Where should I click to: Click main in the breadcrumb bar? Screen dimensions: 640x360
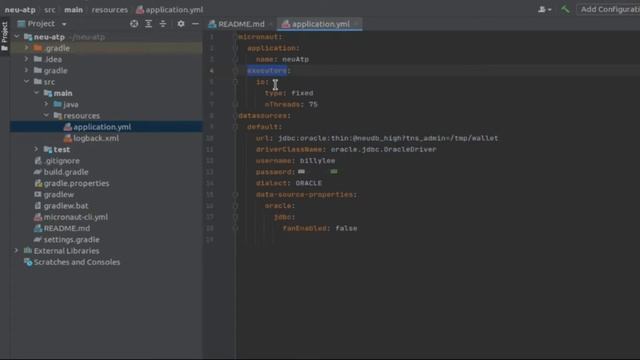(73, 9)
